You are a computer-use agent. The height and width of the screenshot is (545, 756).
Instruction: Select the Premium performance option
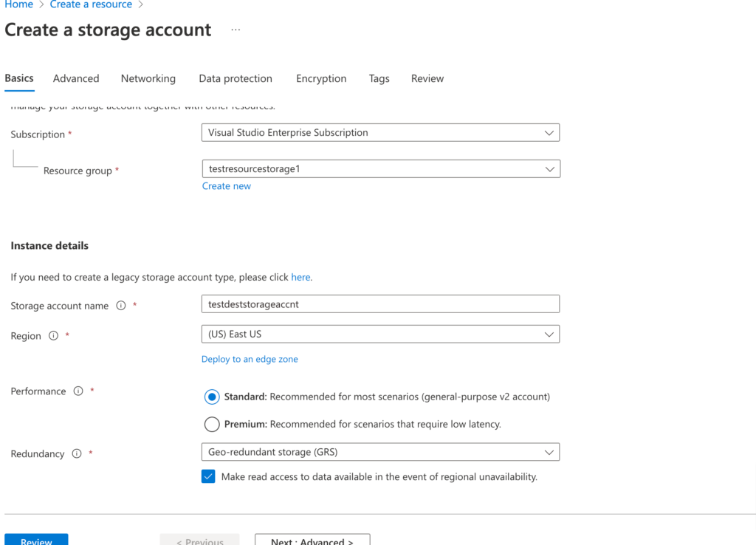click(212, 424)
